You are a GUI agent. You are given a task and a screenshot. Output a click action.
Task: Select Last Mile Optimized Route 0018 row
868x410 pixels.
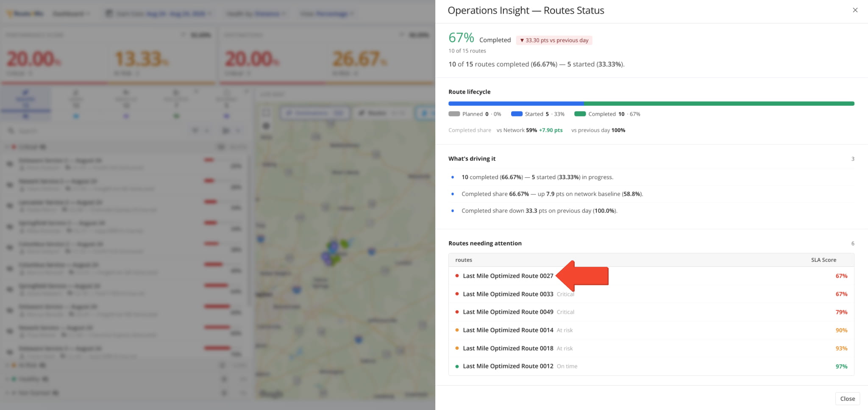coord(651,348)
